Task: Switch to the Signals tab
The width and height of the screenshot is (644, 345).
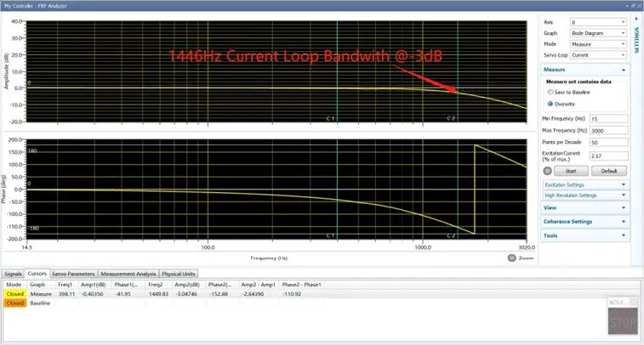Action: pos(13,274)
